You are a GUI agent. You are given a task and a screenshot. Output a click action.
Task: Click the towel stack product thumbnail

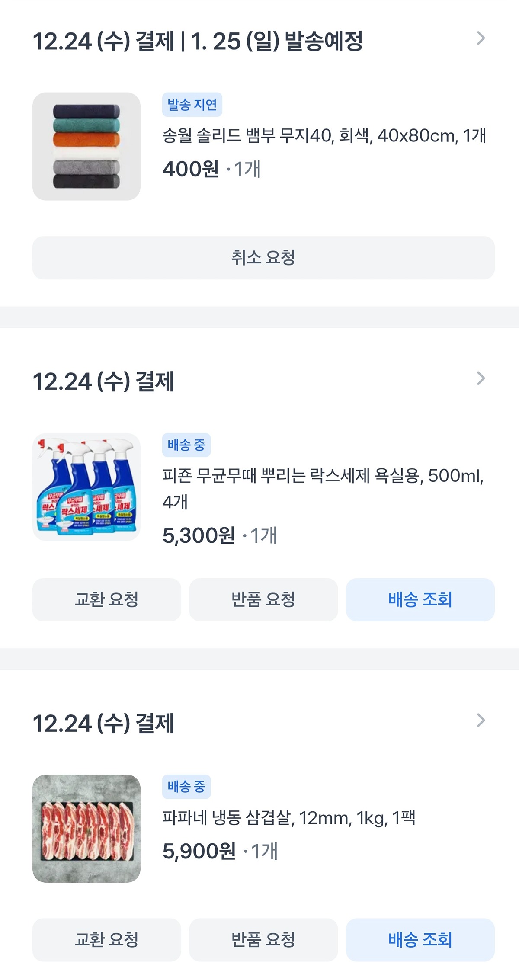(86, 146)
